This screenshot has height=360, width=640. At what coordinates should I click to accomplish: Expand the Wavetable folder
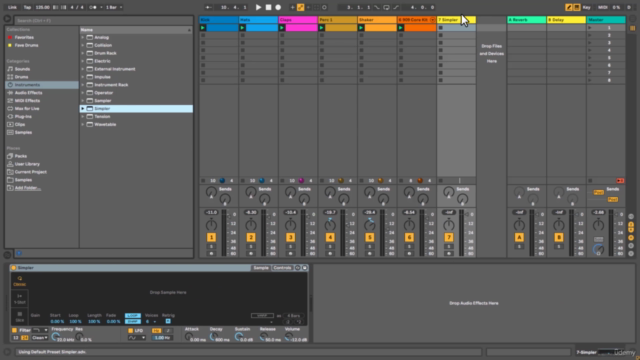(x=83, y=124)
